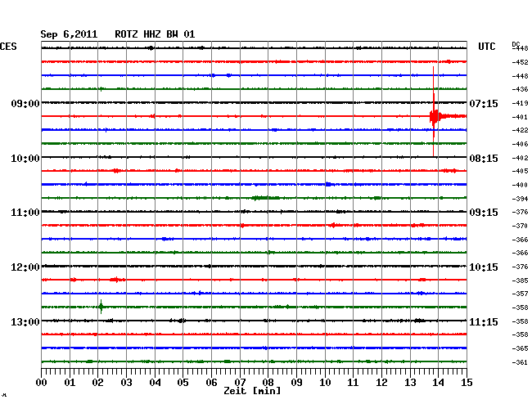Select the 12:00 local time label
The width and height of the screenshot is (532, 404).
(25, 267)
